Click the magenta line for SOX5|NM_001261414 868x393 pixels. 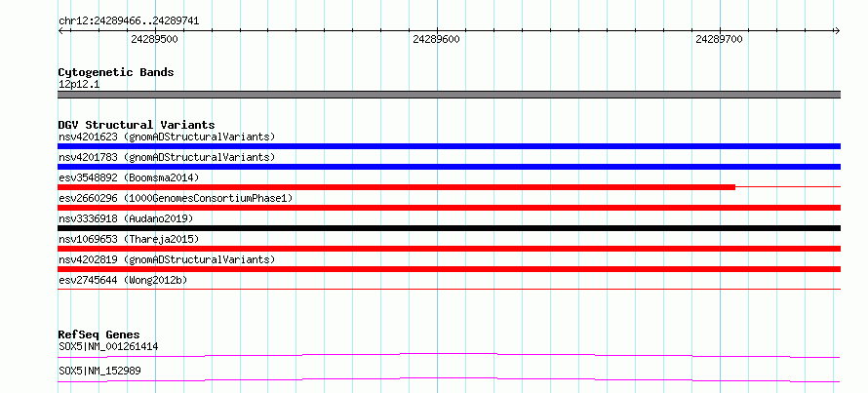[x=449, y=354]
